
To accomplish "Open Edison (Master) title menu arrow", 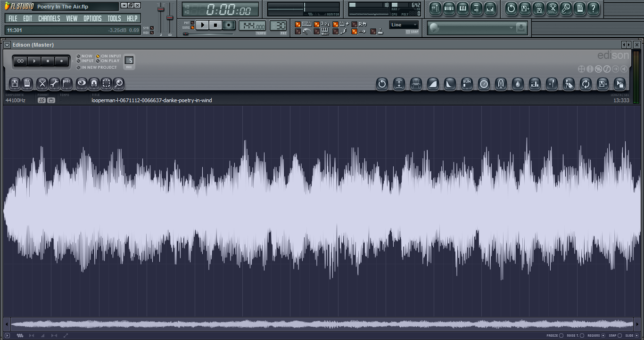I will click(x=7, y=45).
